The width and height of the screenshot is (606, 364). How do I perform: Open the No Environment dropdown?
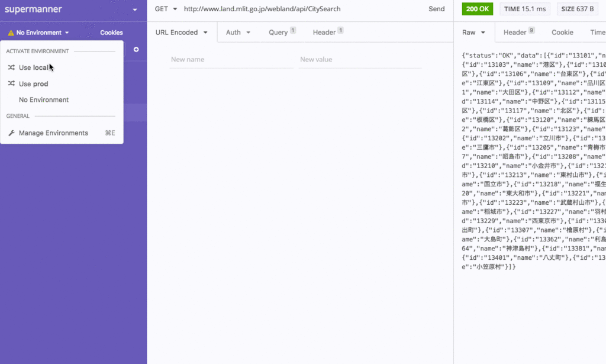click(38, 33)
